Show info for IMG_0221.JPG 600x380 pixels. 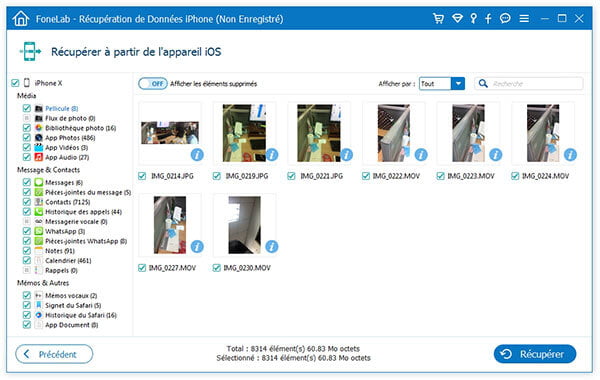pos(346,155)
